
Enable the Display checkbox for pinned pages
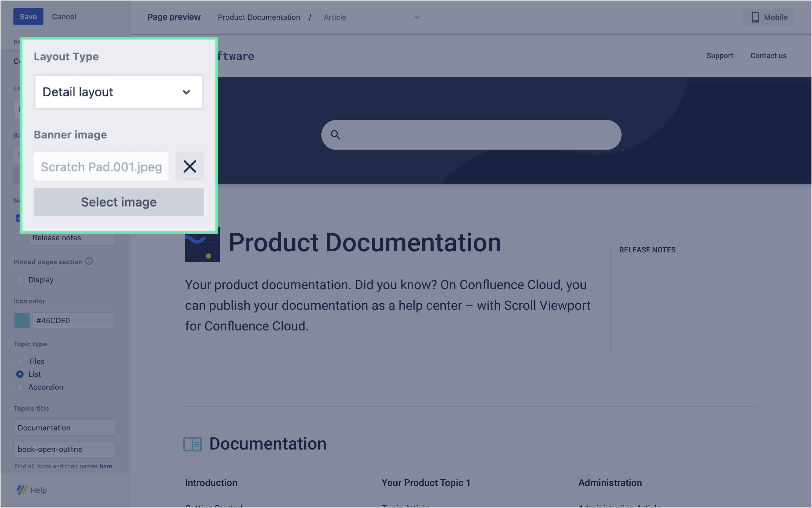tap(20, 279)
